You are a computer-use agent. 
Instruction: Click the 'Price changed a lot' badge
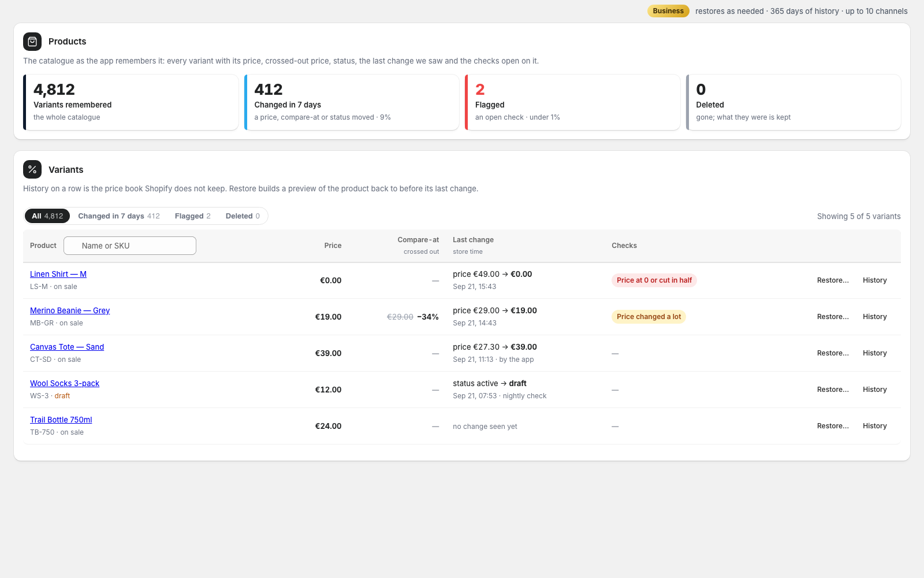point(649,317)
